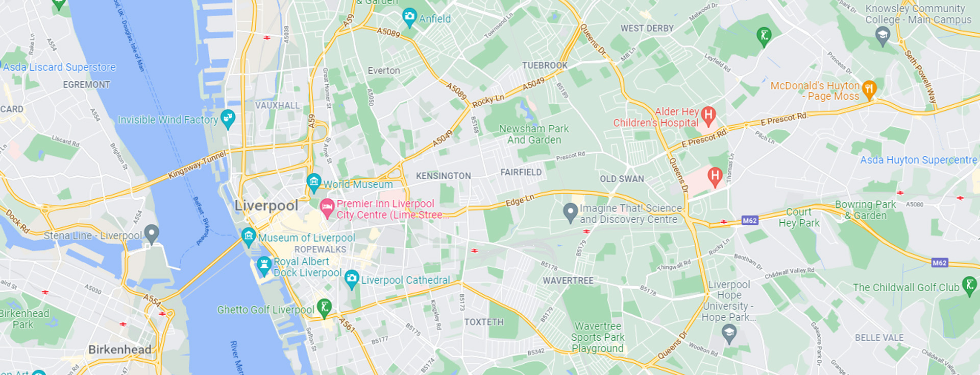The image size is (980, 375).
Task: Click The Childwall Golf Club pin
Action: point(969,286)
